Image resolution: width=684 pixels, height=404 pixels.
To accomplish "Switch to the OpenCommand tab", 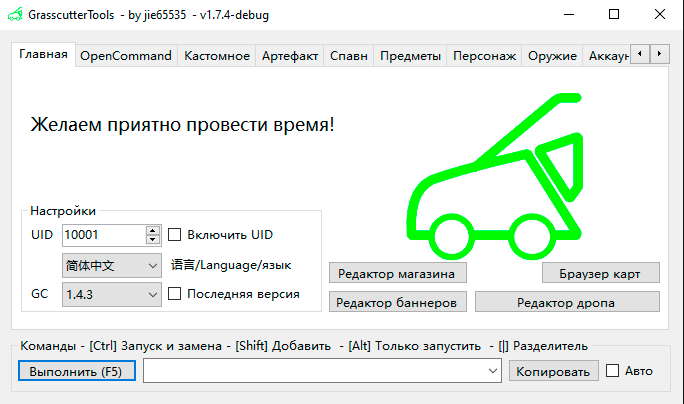I will [126, 56].
